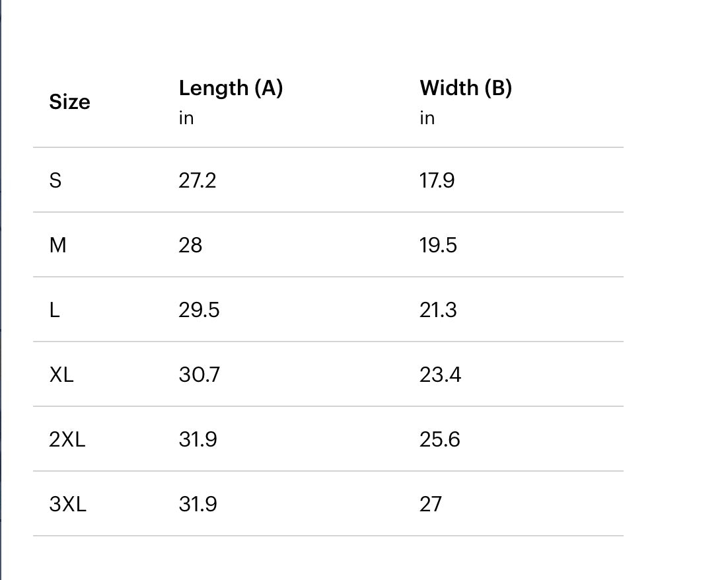
Task: Select the 3XL size row label
Action: 68,504
